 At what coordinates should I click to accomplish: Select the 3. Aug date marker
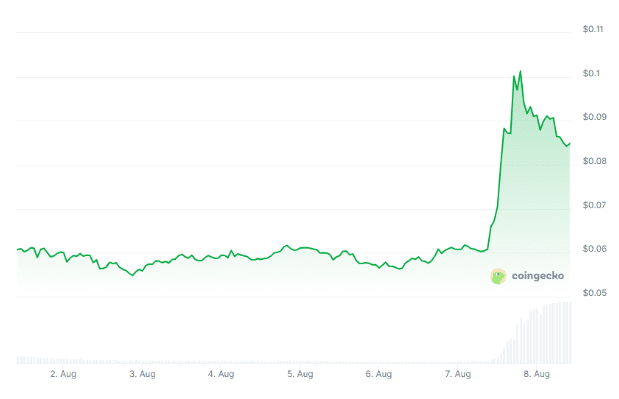pos(142,374)
